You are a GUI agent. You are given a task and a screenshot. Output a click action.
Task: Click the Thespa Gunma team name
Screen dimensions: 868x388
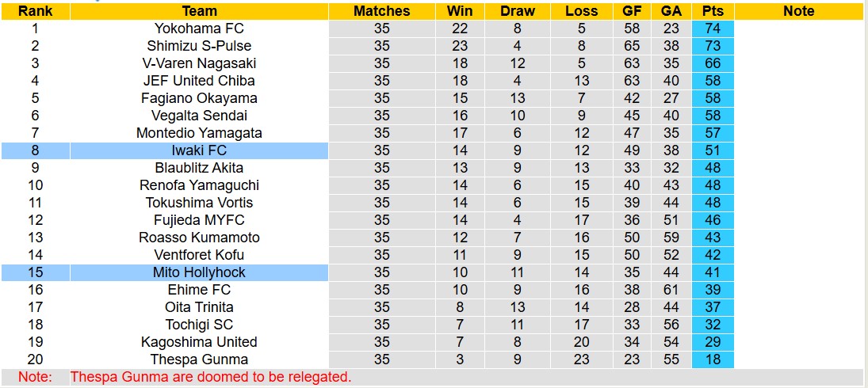coord(199,359)
